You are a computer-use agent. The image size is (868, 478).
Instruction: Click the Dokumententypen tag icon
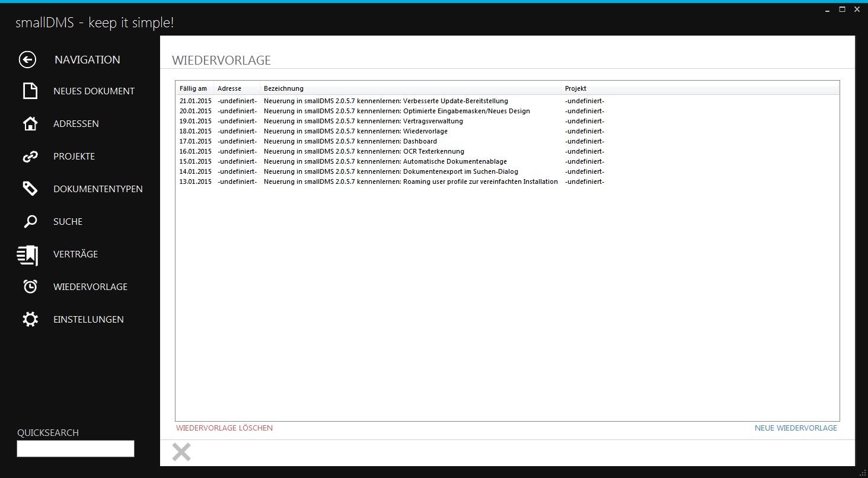pyautogui.click(x=30, y=189)
